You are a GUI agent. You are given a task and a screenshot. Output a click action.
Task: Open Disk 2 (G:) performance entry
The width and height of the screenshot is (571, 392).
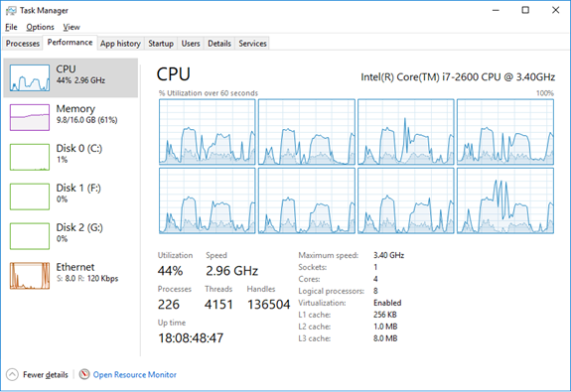coord(71,236)
